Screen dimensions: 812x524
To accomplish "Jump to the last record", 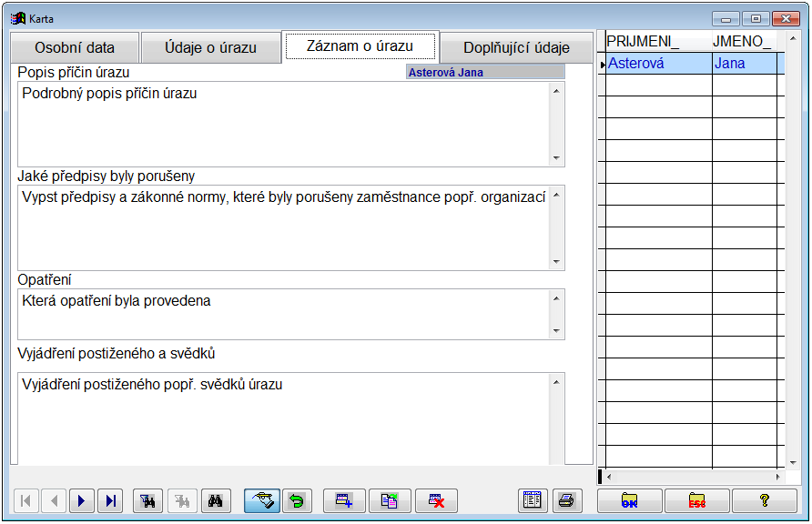I will click(111, 500).
